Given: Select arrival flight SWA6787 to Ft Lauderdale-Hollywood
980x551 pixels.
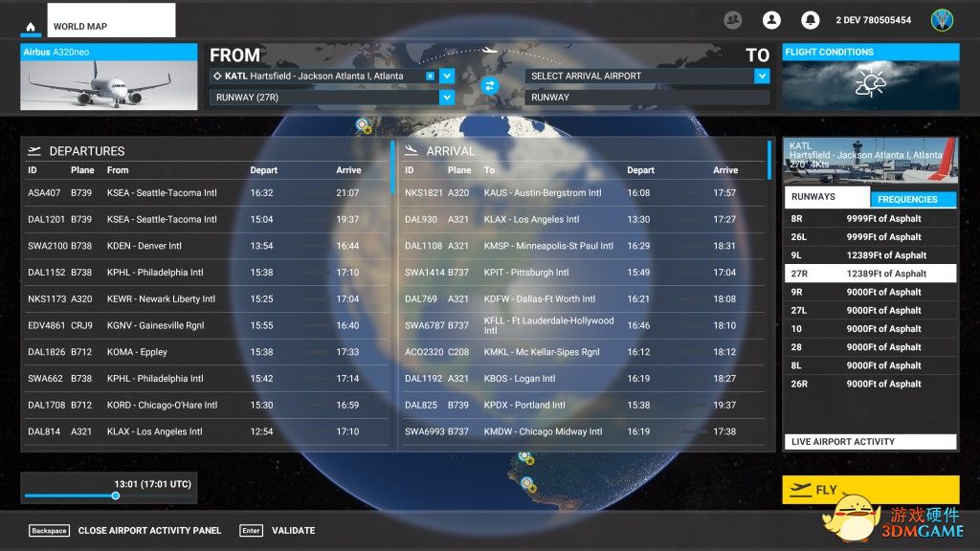Looking at the screenshot, I should [x=583, y=325].
